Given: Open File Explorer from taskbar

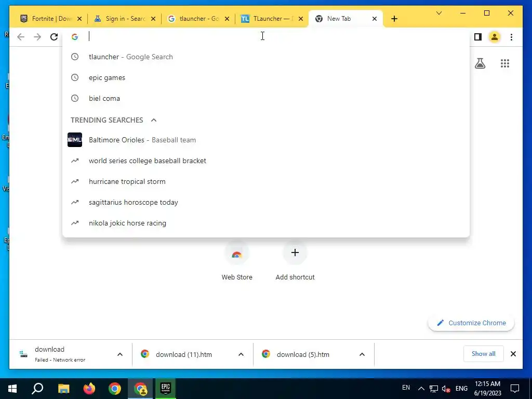Looking at the screenshot, I should click(63, 389).
